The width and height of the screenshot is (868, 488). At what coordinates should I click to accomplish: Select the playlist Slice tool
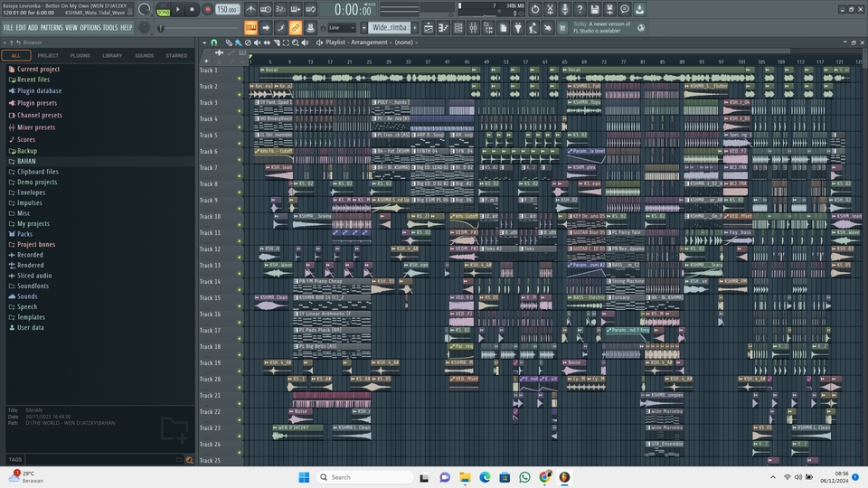click(277, 42)
